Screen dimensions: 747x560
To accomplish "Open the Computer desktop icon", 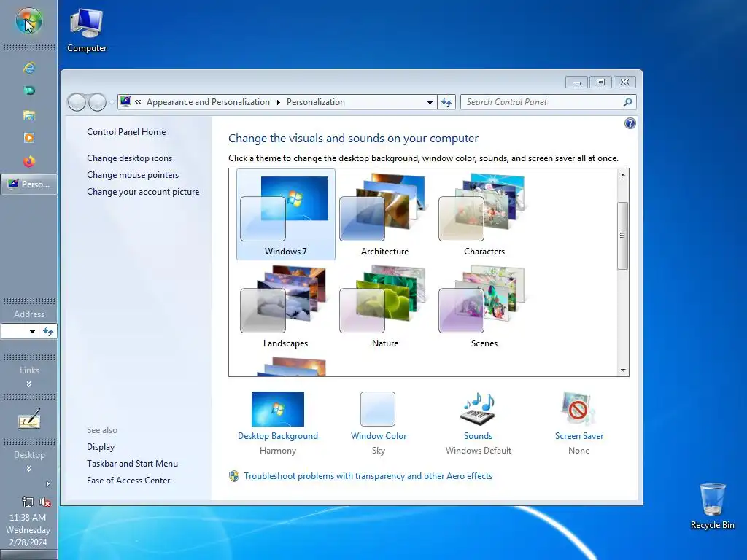I will 87,30.
